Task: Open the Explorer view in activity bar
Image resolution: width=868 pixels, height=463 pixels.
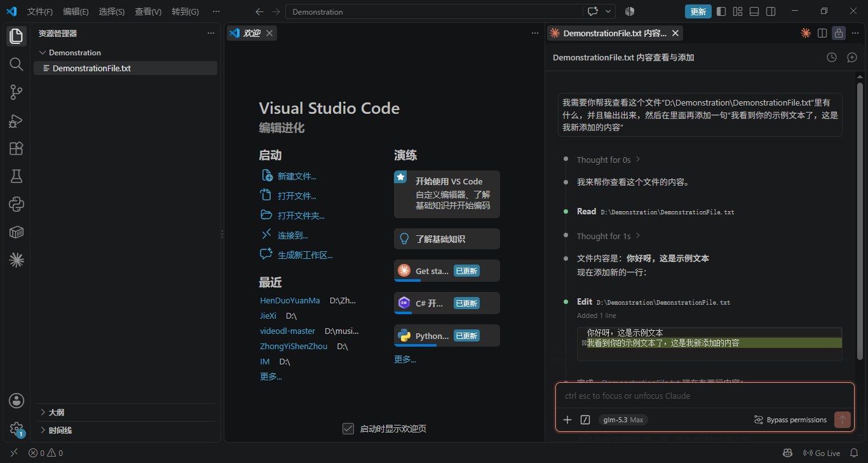Action: pyautogui.click(x=17, y=36)
